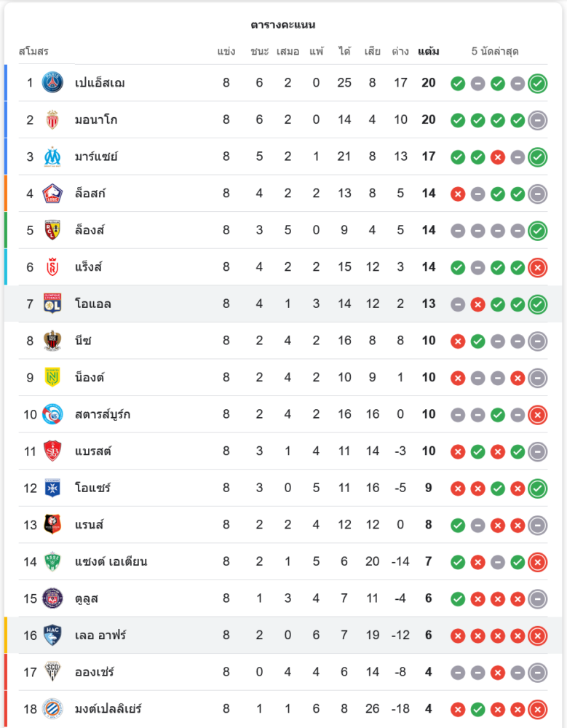This screenshot has width=567, height=728.
Task: Click the แต้ม points column header
Action: point(428,51)
